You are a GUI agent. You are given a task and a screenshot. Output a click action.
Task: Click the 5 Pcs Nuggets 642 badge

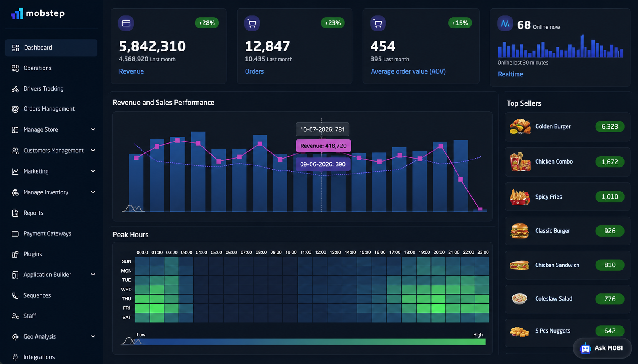(610, 331)
